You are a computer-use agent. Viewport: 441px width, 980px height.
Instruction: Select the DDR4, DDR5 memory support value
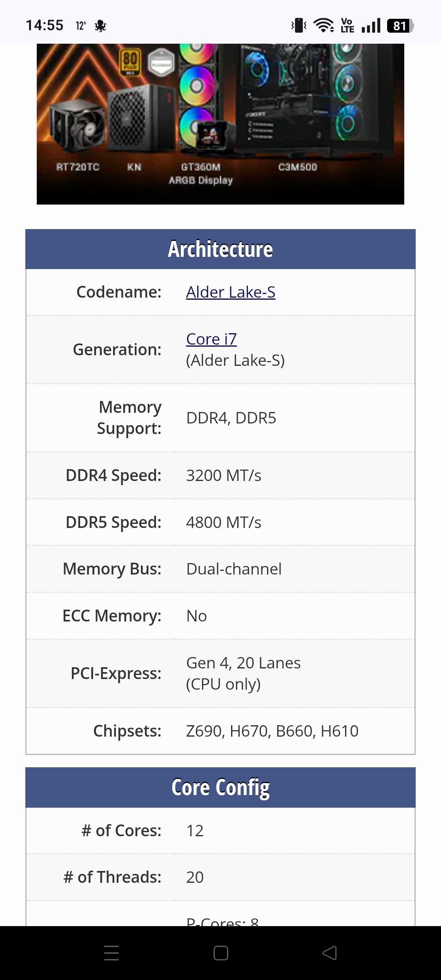231,418
